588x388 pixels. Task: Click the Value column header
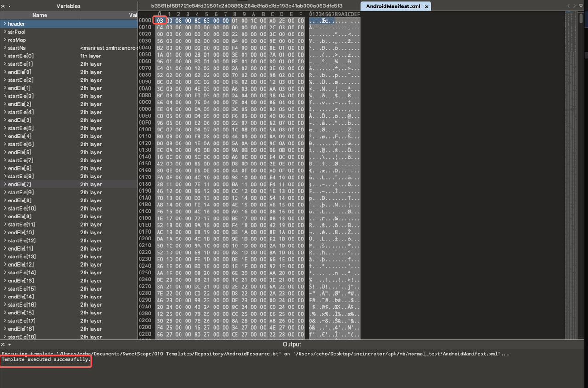[x=109, y=15]
